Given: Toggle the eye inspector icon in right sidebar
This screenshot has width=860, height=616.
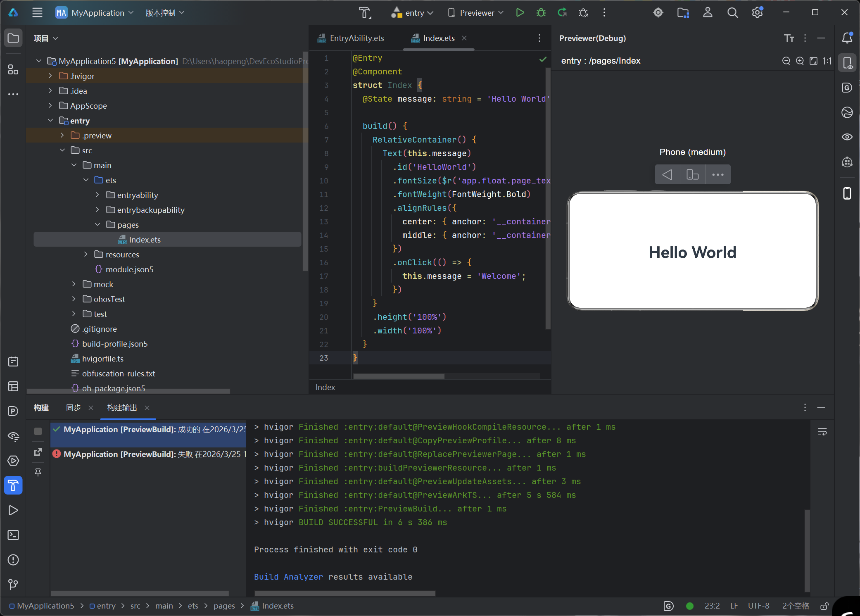Looking at the screenshot, I should (x=847, y=137).
